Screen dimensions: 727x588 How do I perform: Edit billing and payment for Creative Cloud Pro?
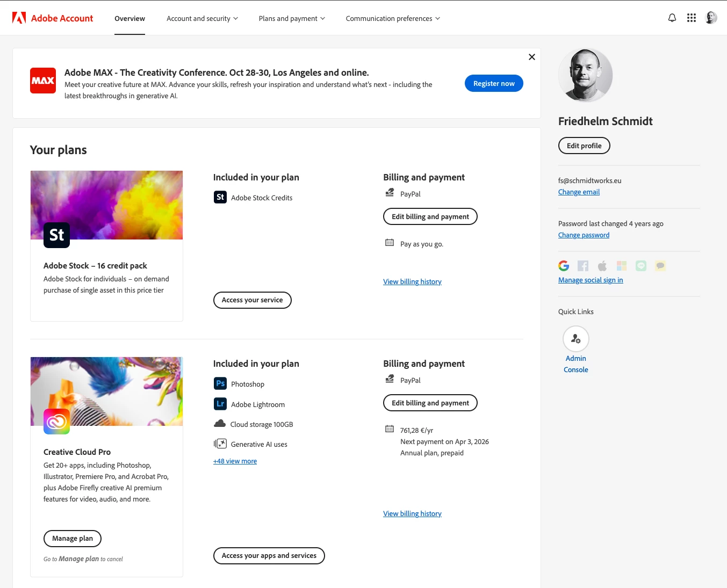pos(430,403)
